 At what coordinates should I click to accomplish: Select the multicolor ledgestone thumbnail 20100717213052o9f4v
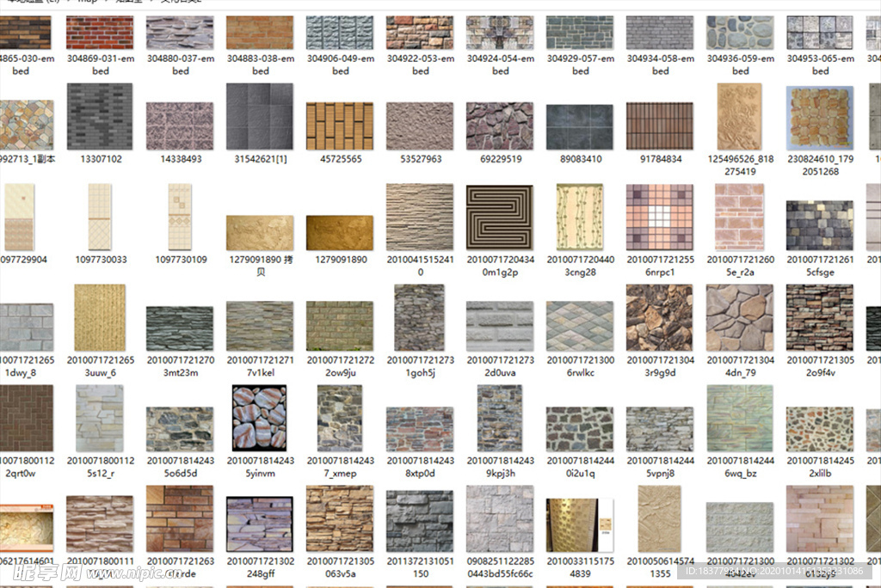click(820, 317)
